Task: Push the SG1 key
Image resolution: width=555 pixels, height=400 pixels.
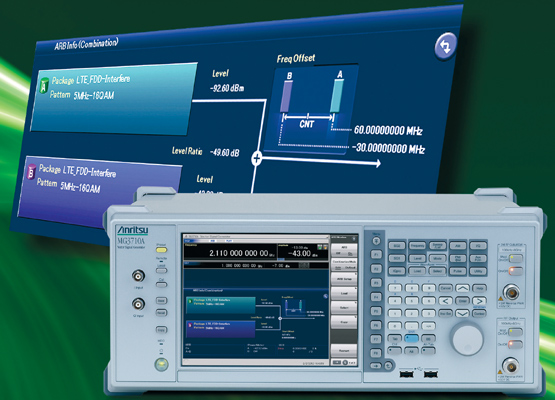Action: click(x=397, y=258)
